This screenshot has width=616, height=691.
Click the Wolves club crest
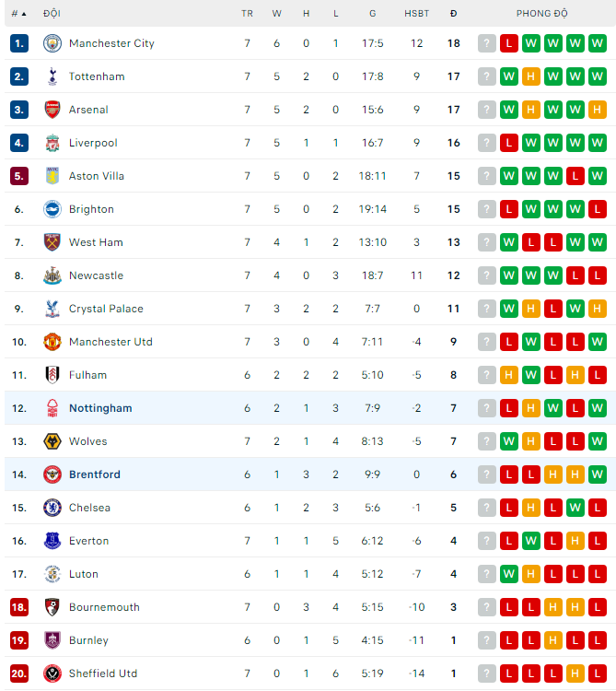coord(52,441)
